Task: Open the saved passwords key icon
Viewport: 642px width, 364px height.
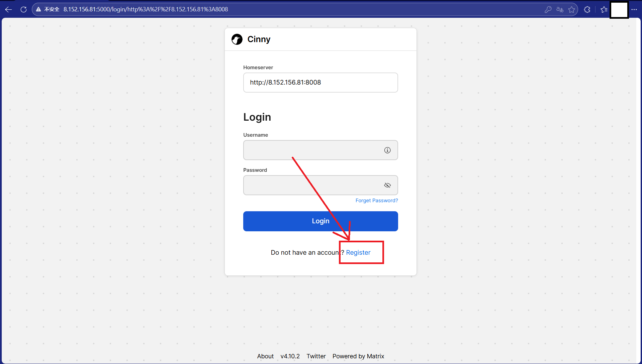Action: click(548, 9)
